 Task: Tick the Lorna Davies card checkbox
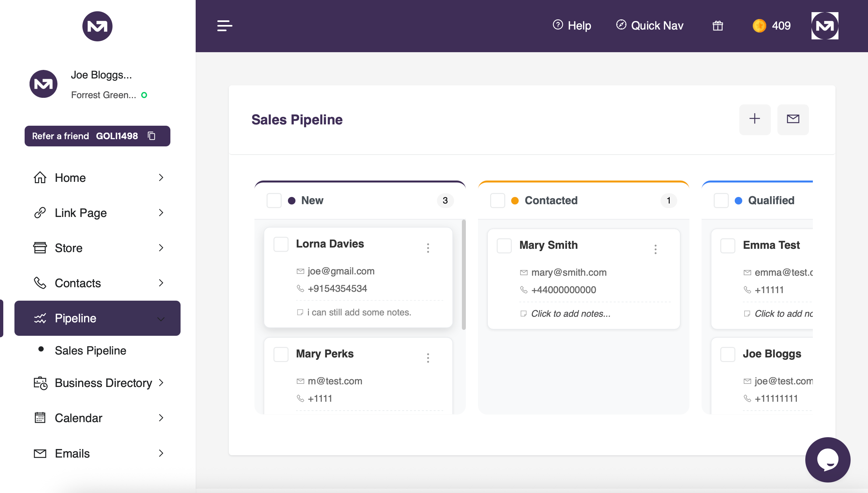tap(281, 244)
